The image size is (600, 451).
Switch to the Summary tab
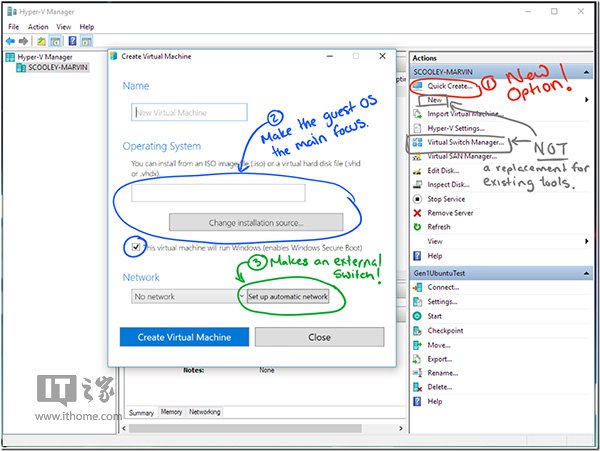(141, 413)
